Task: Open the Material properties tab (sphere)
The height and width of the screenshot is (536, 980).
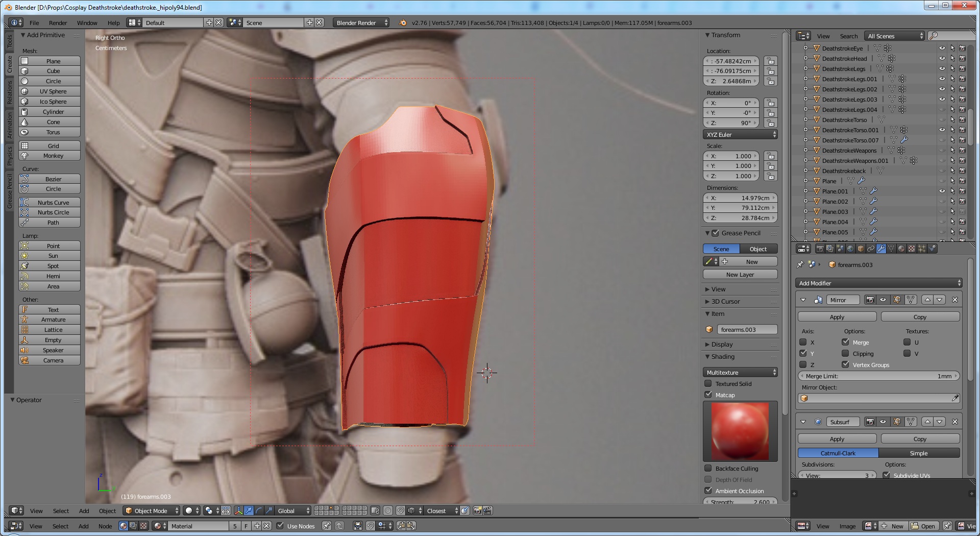Action: [x=901, y=249]
